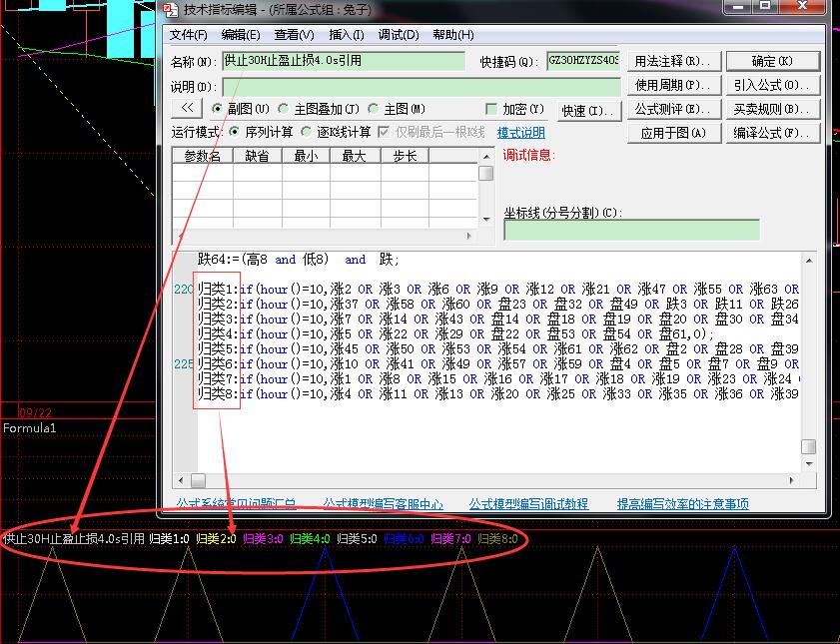The image size is (840, 644).
Task: Open the 调试 menu
Action: pyautogui.click(x=398, y=35)
